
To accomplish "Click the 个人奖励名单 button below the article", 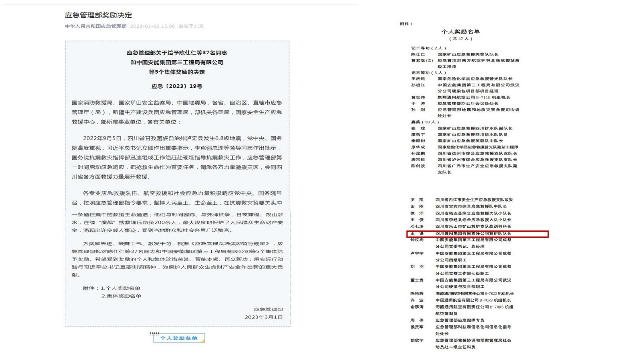I will (179, 338).
